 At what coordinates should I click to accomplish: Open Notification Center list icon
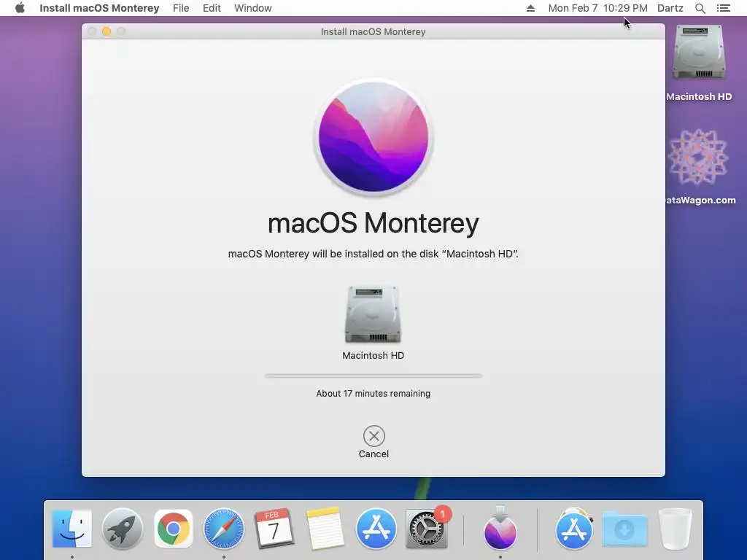[x=723, y=8]
